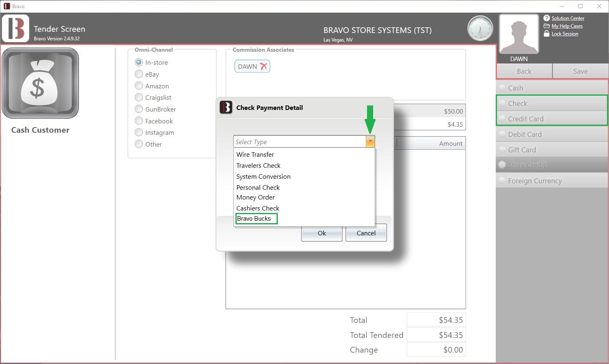Select Bravo Bucks payment type

(x=257, y=219)
